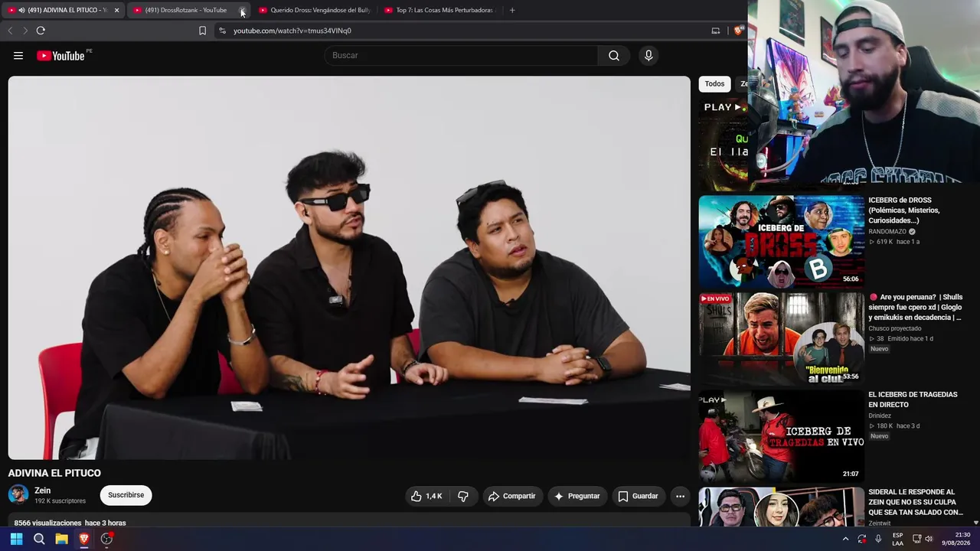The width and height of the screenshot is (980, 551).
Task: Reload the page with the refresh icon
Action: coord(41,31)
